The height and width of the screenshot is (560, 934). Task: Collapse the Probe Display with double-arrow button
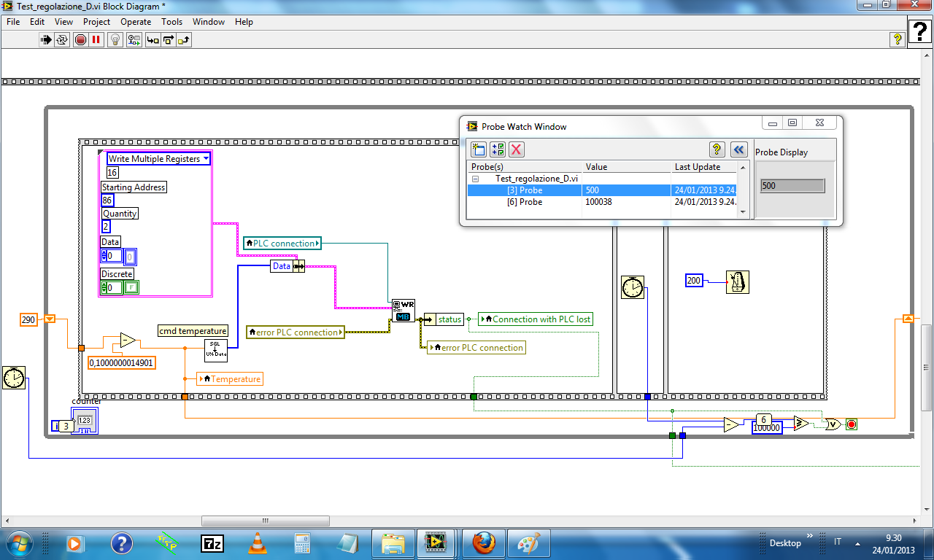pos(738,149)
